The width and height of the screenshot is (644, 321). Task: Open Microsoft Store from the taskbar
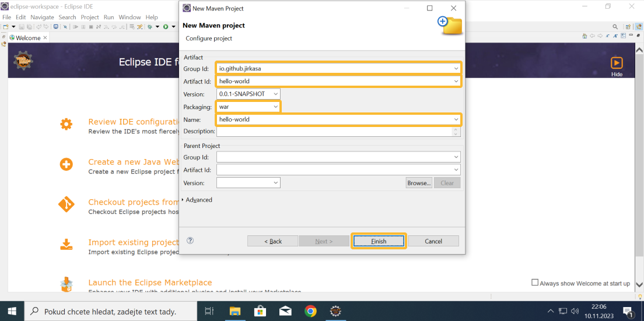[260, 311]
